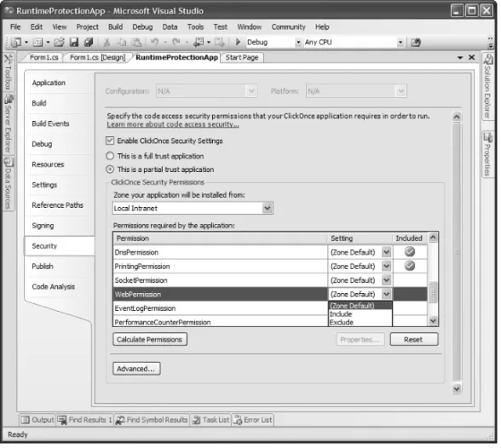Open Find Symbol Results window tab
This screenshot has width=501, height=448.
point(152,420)
